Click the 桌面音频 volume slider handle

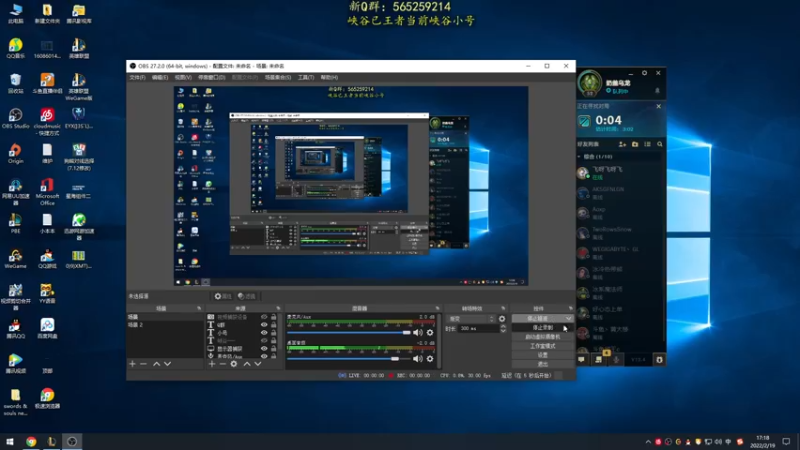coord(395,359)
